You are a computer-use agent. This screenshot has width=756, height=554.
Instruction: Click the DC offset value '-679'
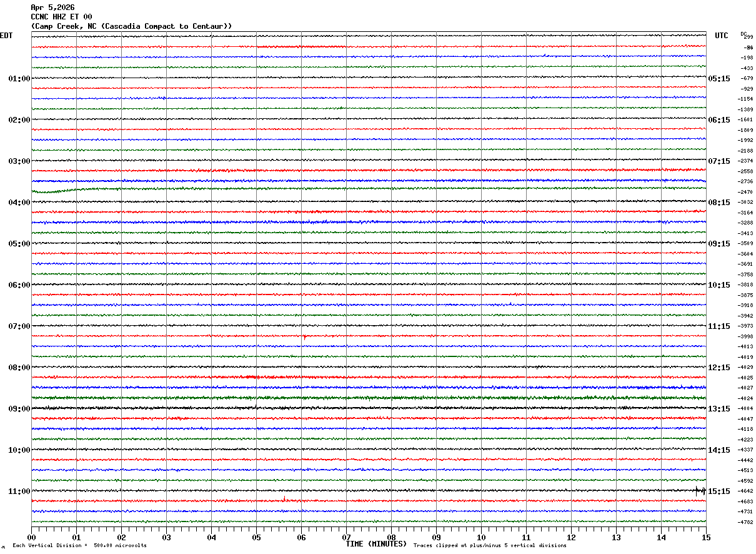(x=747, y=79)
